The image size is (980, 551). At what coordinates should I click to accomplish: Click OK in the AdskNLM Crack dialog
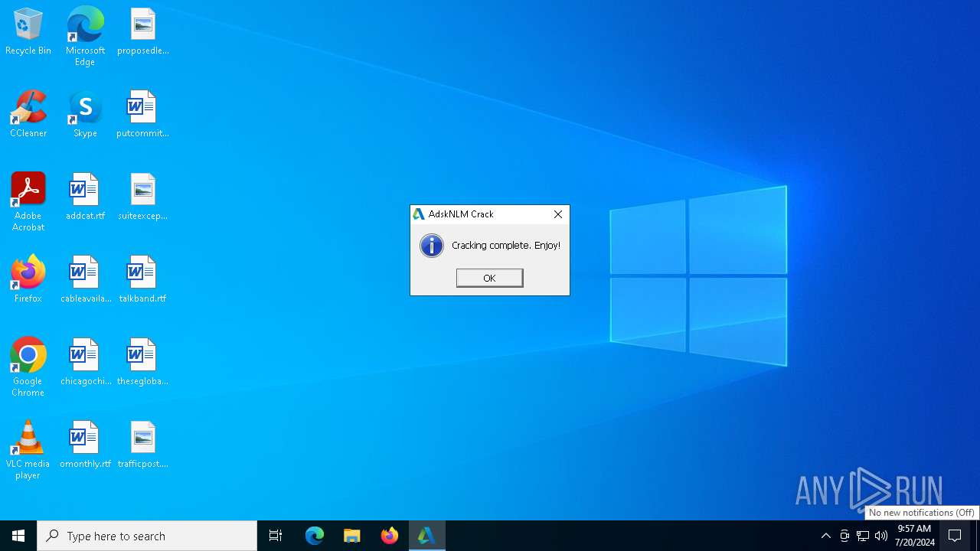click(489, 278)
